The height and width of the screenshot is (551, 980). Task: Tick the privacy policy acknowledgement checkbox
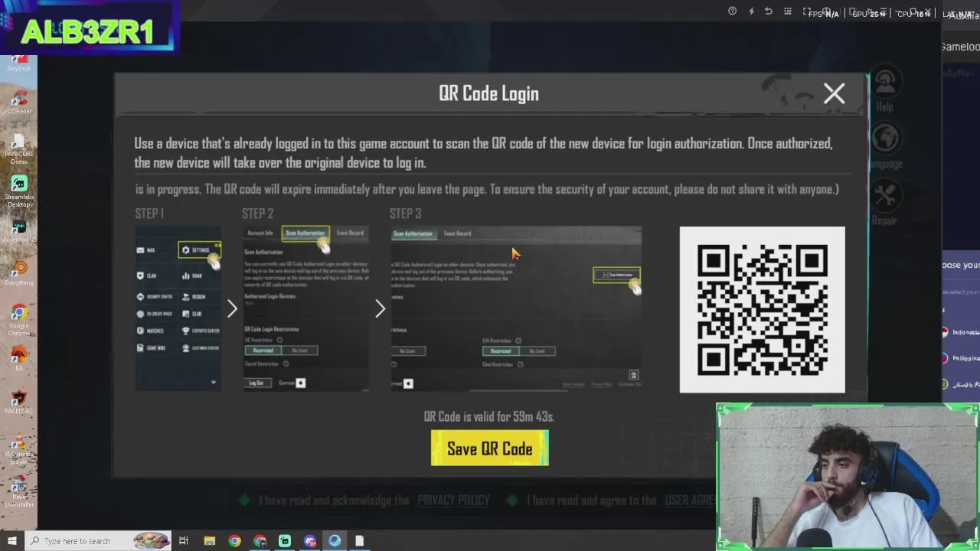[245, 500]
